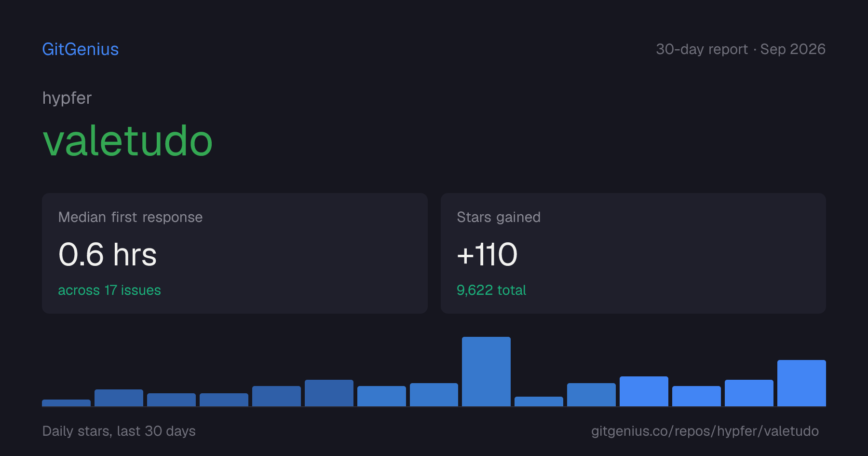Image resolution: width=868 pixels, height=456 pixels.
Task: Click the 0.6 hrs value
Action: pyautogui.click(x=108, y=255)
